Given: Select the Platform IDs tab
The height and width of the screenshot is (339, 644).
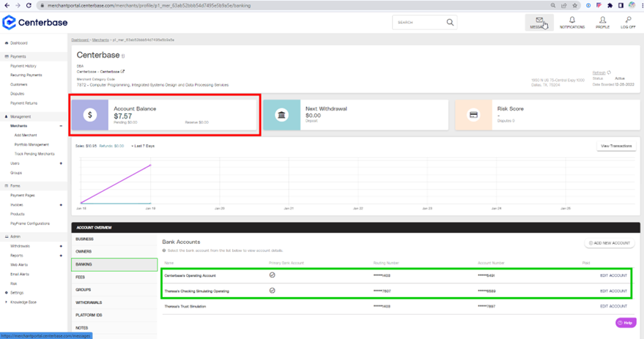Looking at the screenshot, I should 114,315.
